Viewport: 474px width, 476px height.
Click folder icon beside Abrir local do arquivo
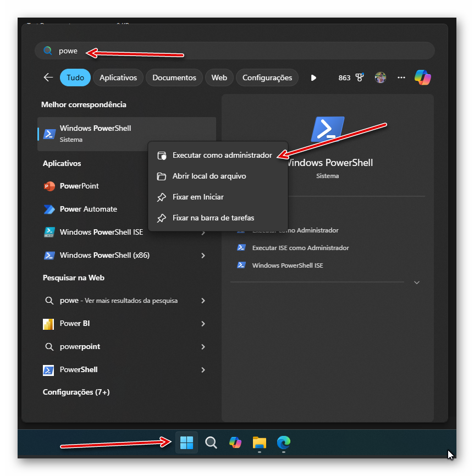pos(161,176)
